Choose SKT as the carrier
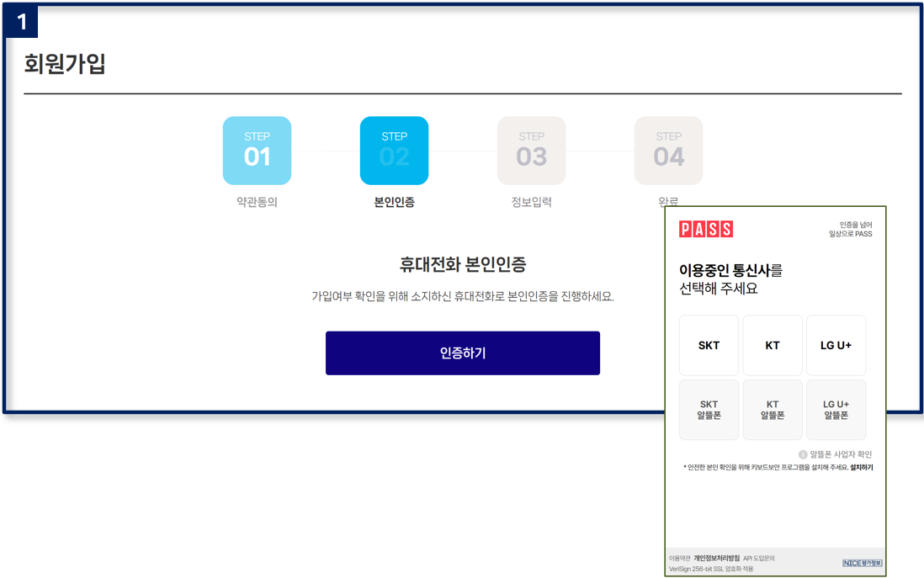This screenshot has width=924, height=578. click(709, 346)
